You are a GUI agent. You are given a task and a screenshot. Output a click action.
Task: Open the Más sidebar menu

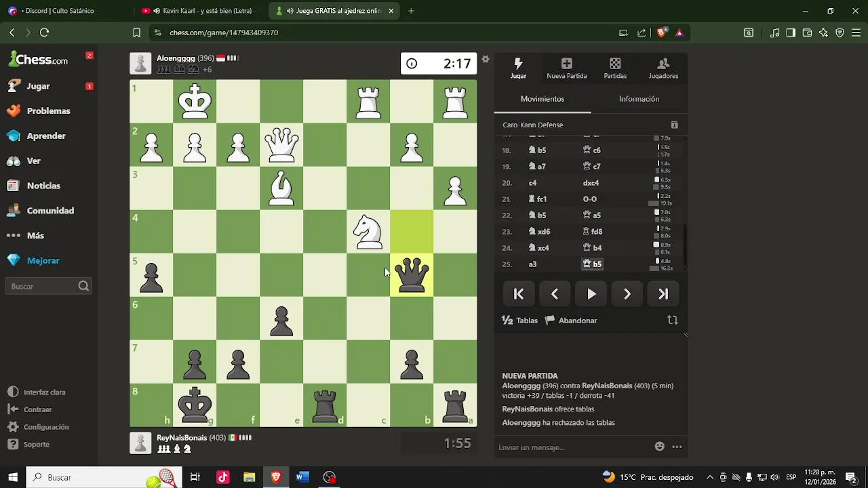[x=35, y=236]
